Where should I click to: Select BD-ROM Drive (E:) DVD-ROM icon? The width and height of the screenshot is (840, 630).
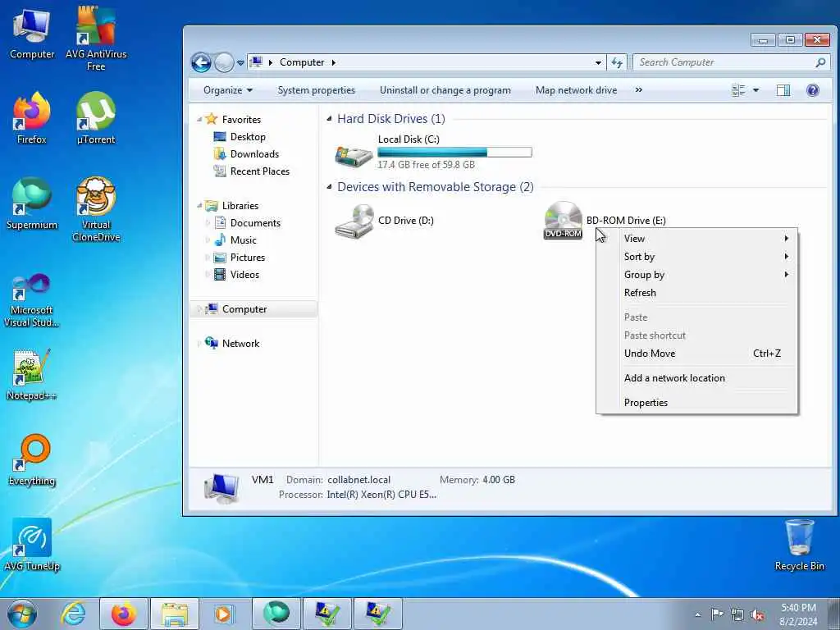(x=563, y=220)
